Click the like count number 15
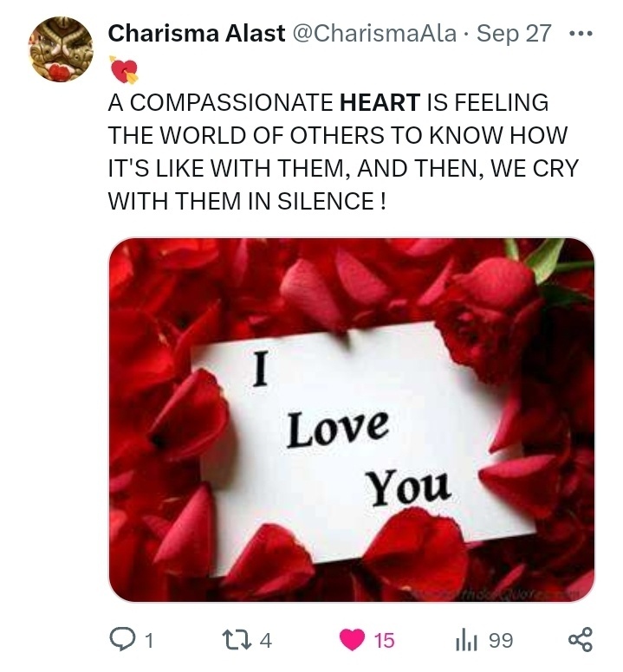 click(384, 641)
